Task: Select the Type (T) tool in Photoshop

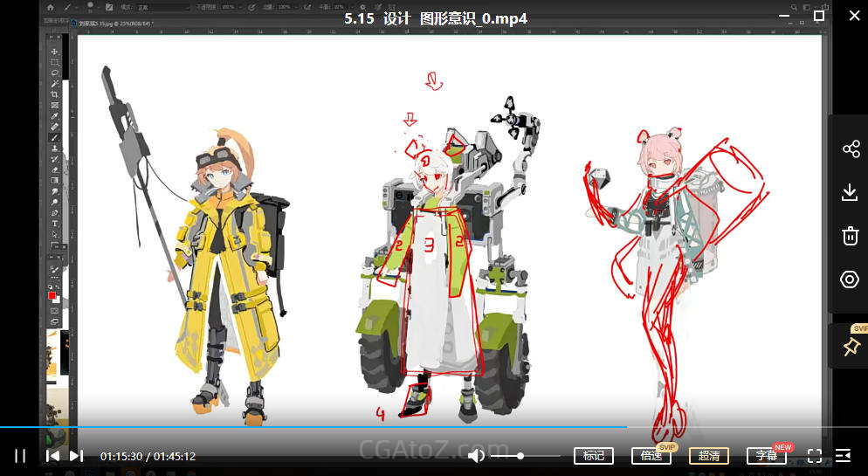Action: pyautogui.click(x=54, y=224)
